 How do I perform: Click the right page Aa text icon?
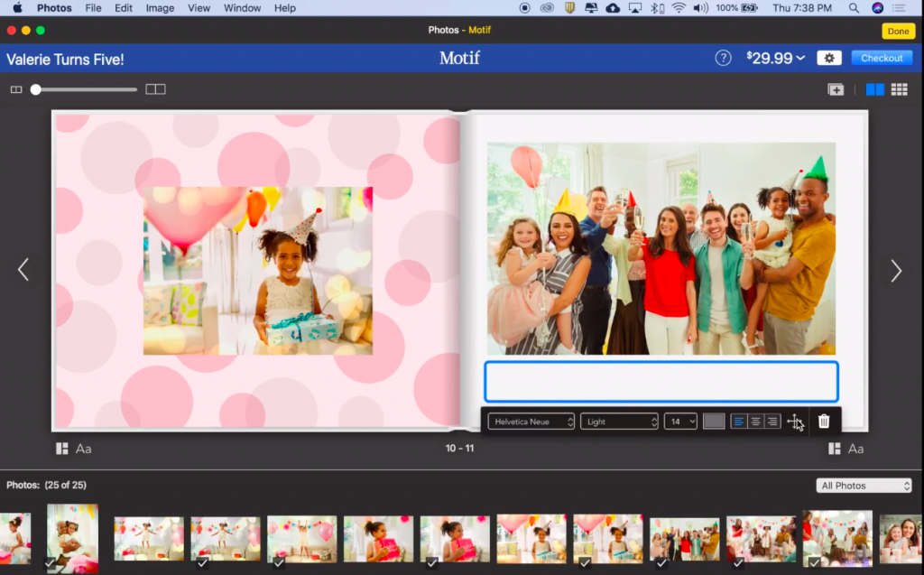click(x=855, y=449)
